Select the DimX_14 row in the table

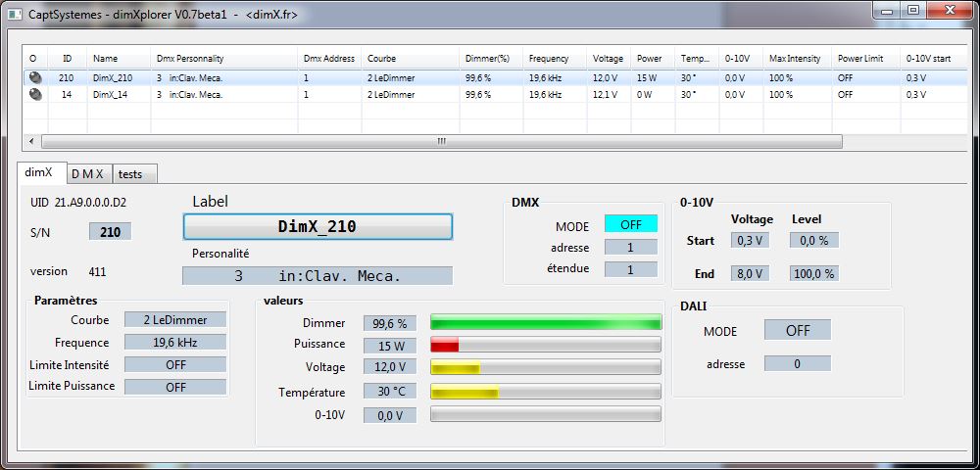(x=196, y=95)
